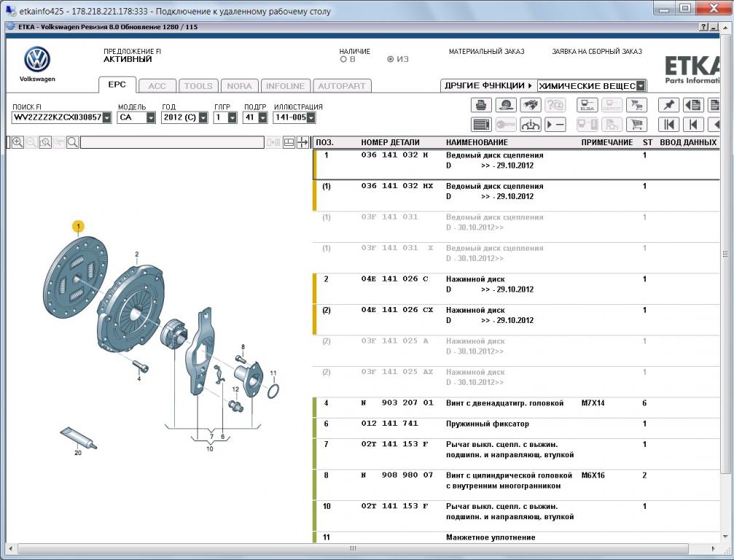This screenshot has width=734, height=560.
Task: Click ЗАЯВКА НА СБОРНЫЙ ЗАКАЗ label
Action: tap(597, 52)
